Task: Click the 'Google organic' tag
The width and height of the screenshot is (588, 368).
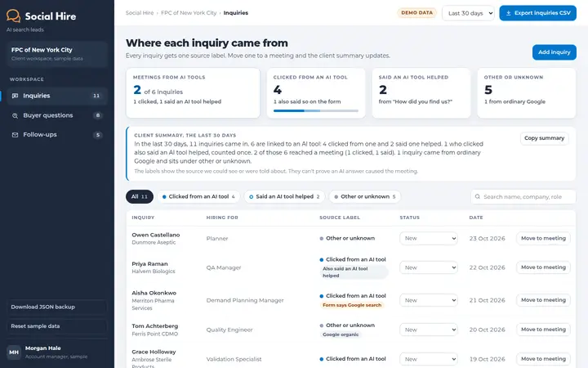Action: (341, 334)
